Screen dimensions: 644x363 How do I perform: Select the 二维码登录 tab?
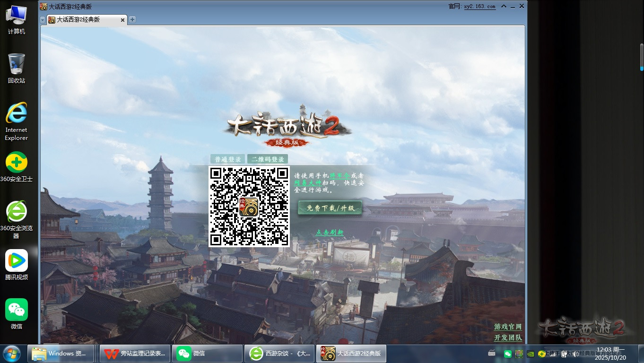(268, 159)
